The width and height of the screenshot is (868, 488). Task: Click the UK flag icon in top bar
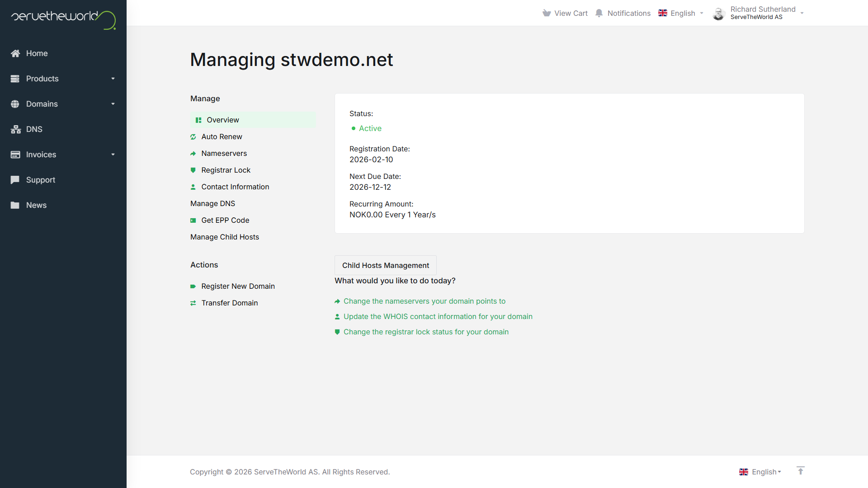[x=663, y=13]
